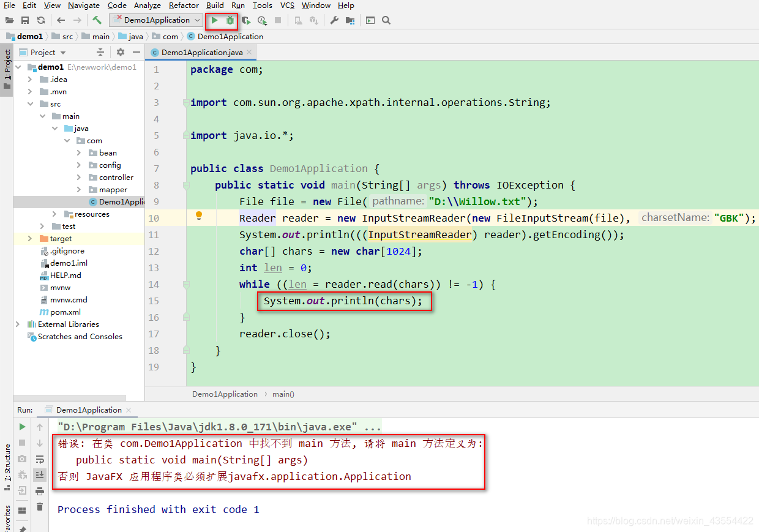759x532 pixels.
Task: Toggle Scroll to End in the console
Action: pyautogui.click(x=40, y=475)
